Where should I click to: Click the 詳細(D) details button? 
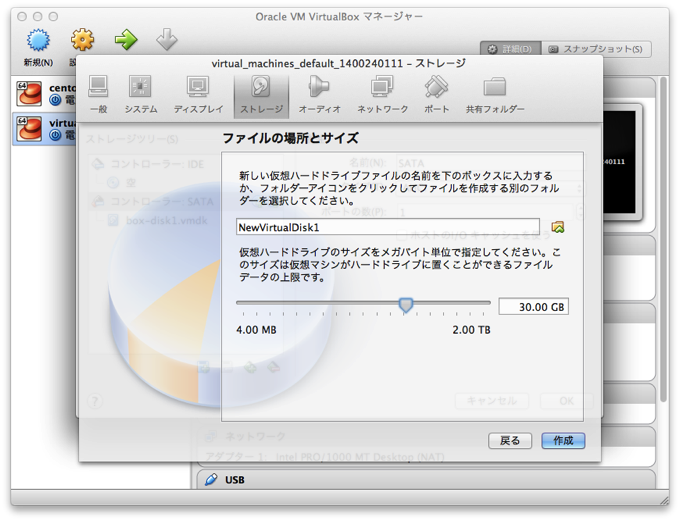click(510, 49)
